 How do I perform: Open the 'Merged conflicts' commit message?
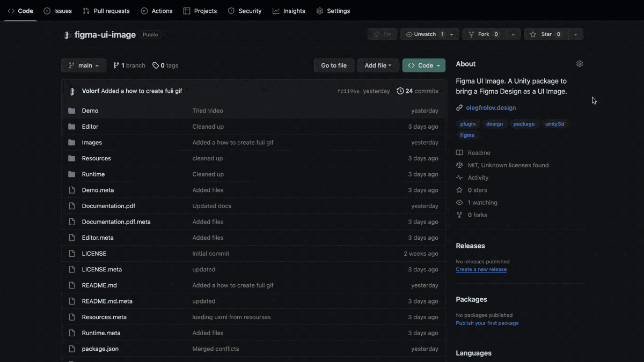click(x=216, y=349)
